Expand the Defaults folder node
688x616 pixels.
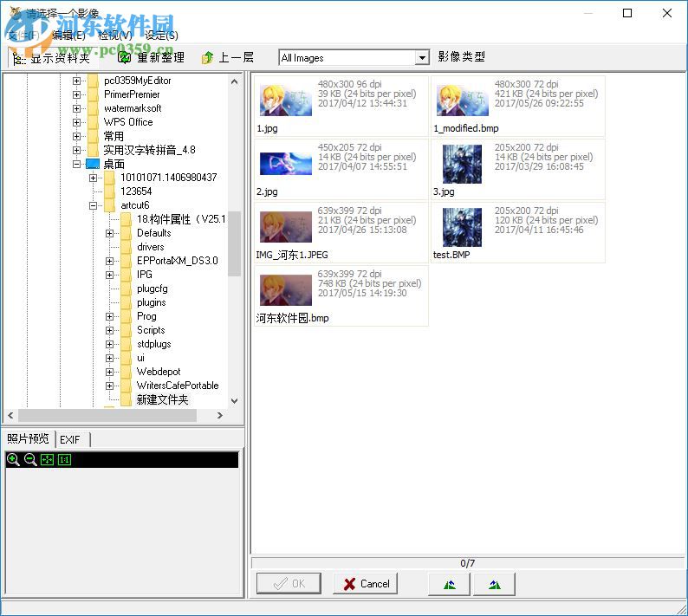click(110, 233)
